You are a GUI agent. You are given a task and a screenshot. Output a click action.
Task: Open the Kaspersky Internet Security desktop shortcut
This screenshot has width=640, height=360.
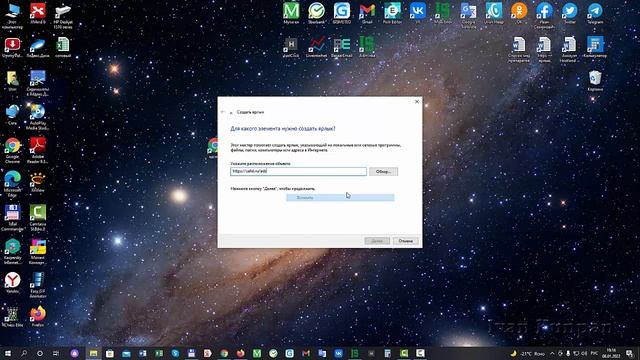point(13,251)
